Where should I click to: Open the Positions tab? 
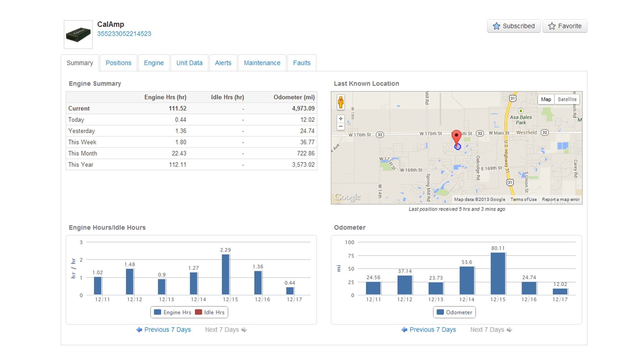point(118,63)
